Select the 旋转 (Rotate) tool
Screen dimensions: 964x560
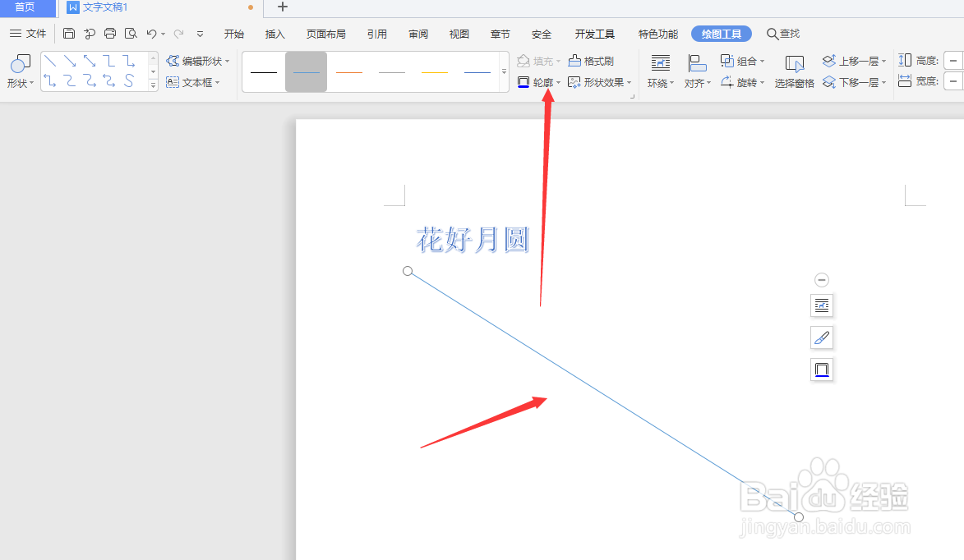click(740, 81)
